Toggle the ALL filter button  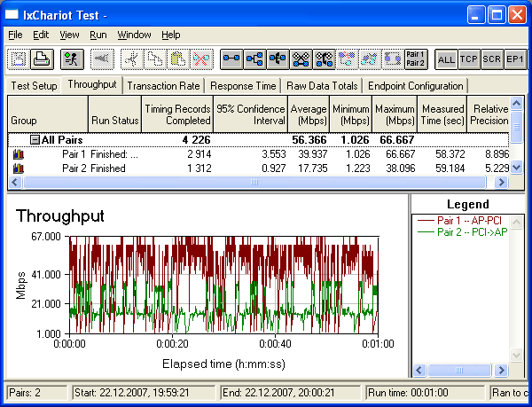(x=446, y=59)
